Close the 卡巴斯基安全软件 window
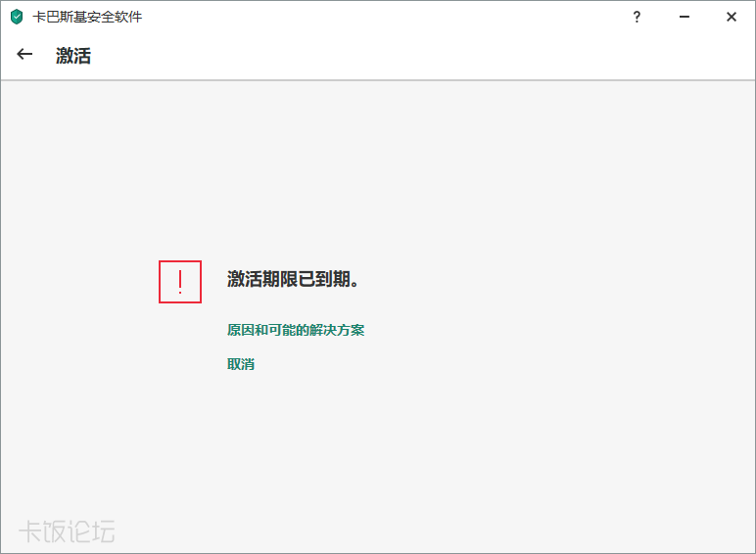Screen dimensions: 756x554 [731, 17]
